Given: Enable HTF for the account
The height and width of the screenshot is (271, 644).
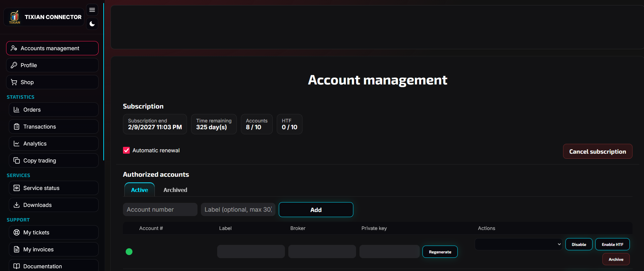Looking at the screenshot, I should (x=612, y=244).
